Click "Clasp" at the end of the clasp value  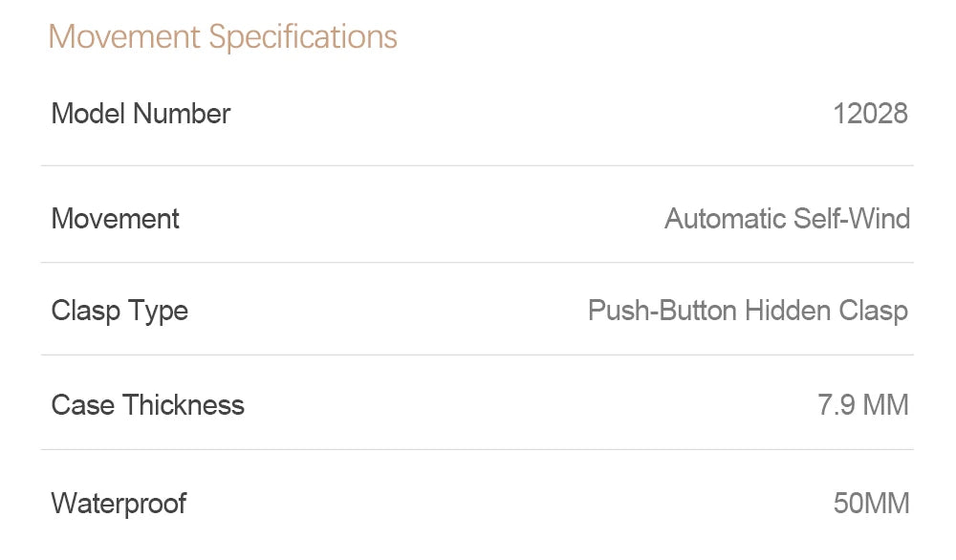(873, 311)
